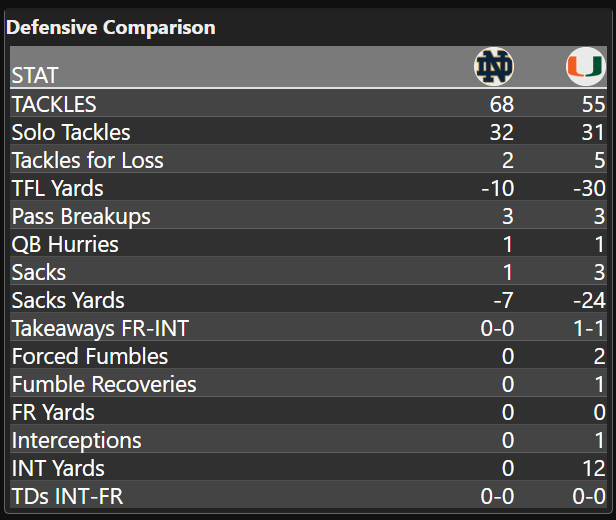Click the STAT column header
616x520 pixels.
tap(35, 75)
